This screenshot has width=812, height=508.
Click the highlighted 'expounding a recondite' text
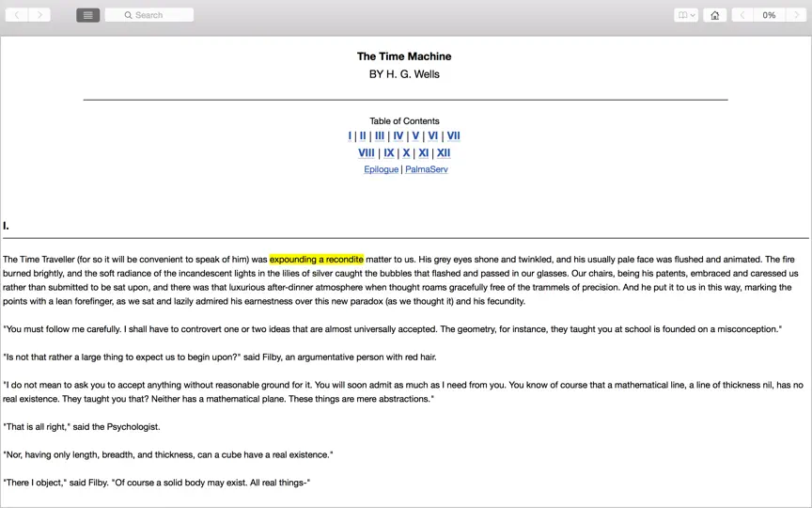point(317,260)
